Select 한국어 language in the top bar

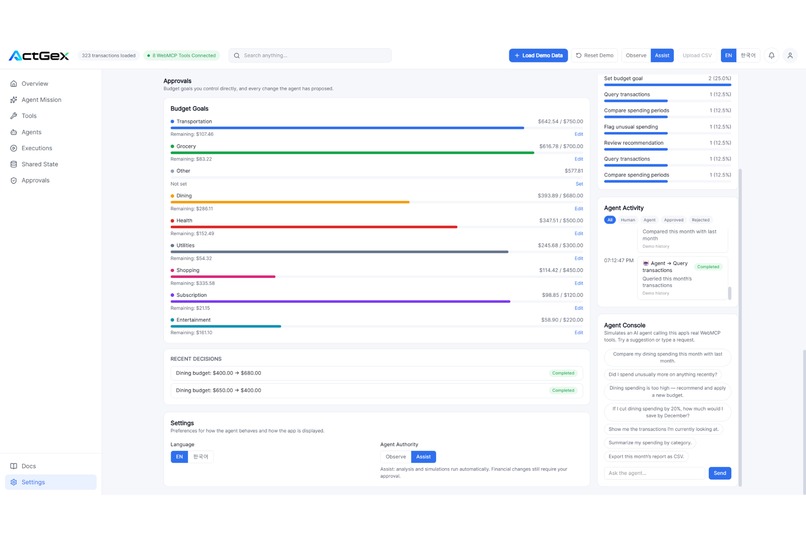(x=748, y=55)
